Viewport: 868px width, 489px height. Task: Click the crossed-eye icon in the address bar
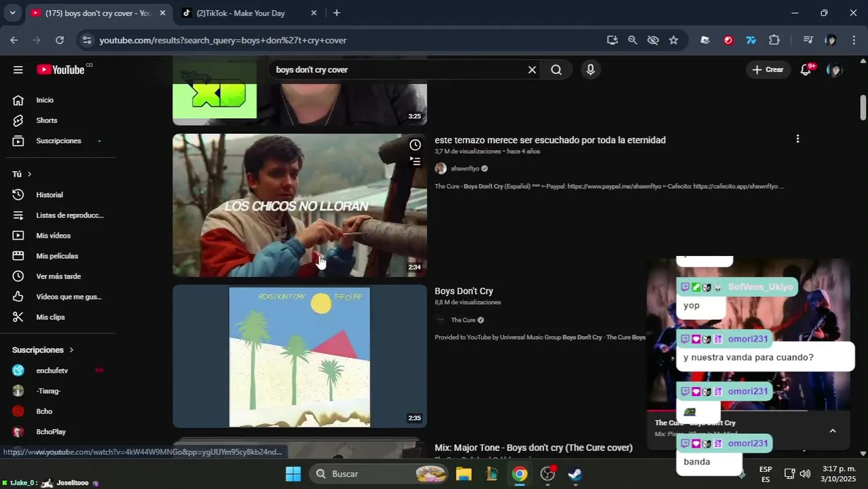tap(653, 40)
